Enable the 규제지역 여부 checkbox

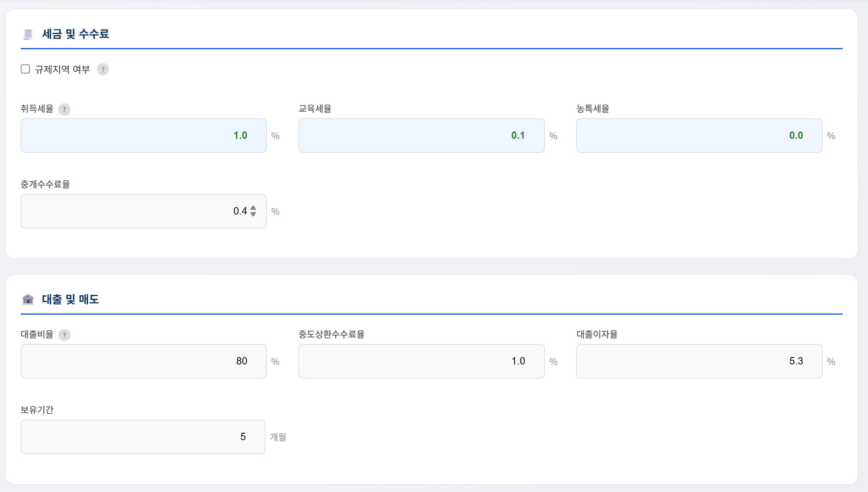25,68
